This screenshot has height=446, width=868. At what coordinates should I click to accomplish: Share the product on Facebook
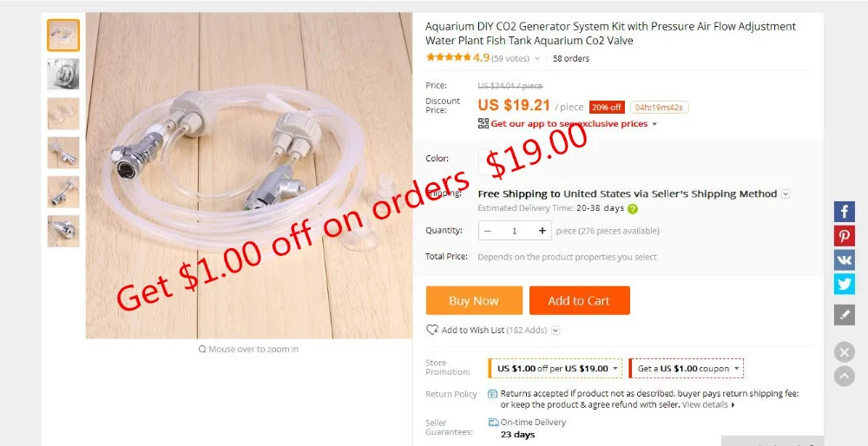point(845,212)
